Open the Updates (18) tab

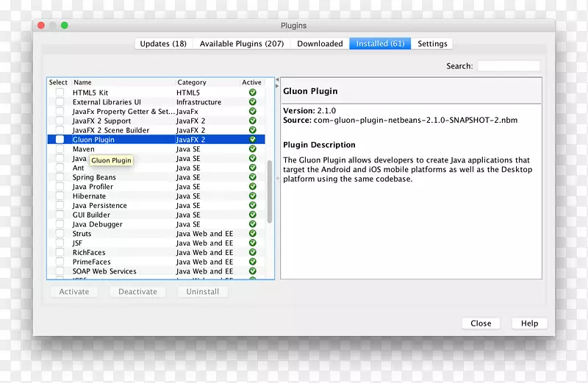click(x=163, y=44)
